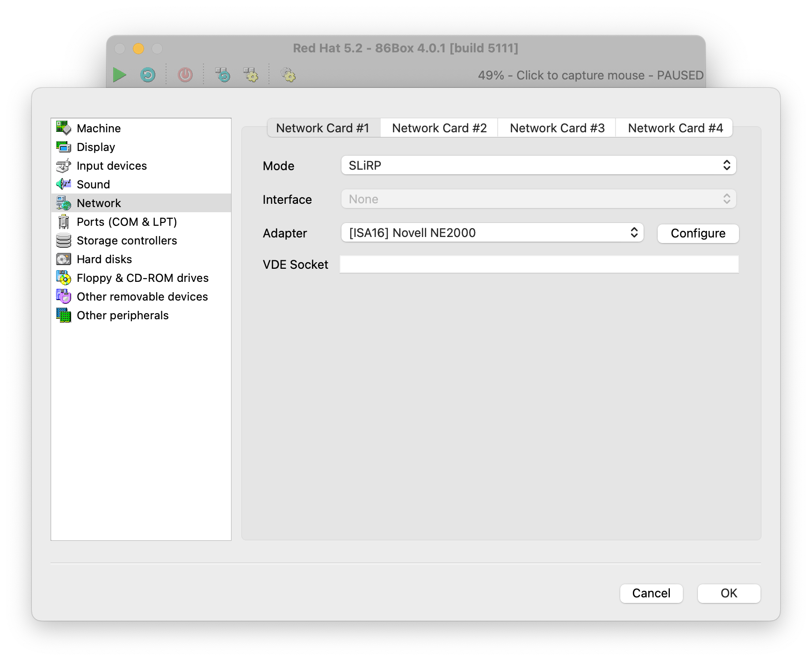This screenshot has width=812, height=660.
Task: Send Ctrl+Alt+Del to the guest
Action: click(223, 75)
